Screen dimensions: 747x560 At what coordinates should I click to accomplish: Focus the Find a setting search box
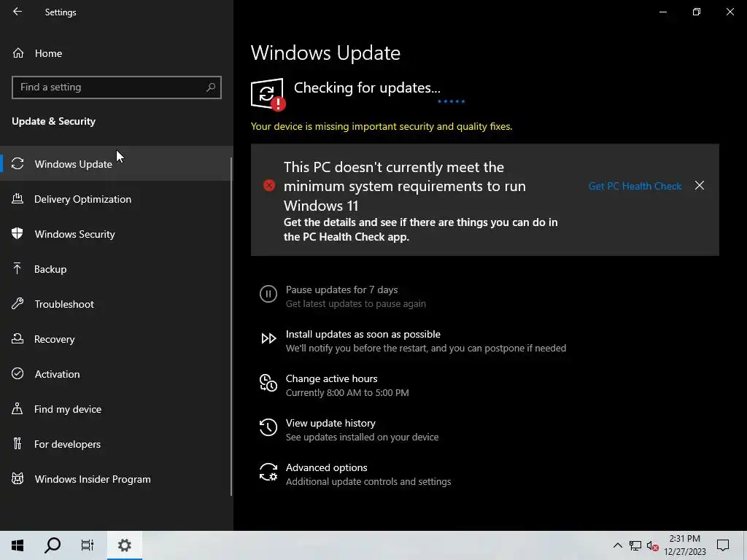(117, 87)
